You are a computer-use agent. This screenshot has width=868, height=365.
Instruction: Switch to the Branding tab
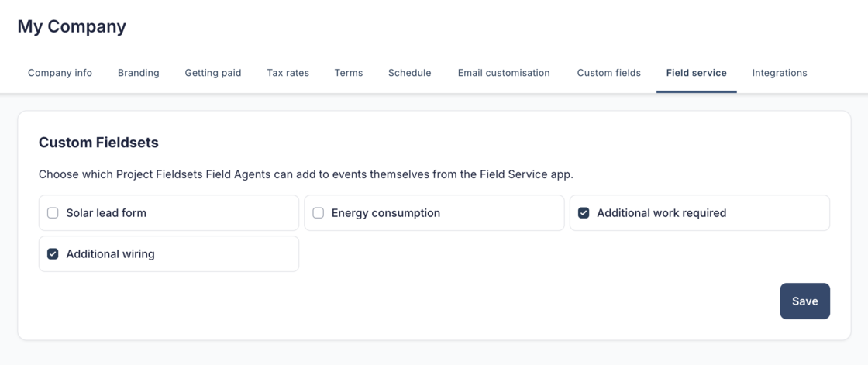[x=138, y=73]
